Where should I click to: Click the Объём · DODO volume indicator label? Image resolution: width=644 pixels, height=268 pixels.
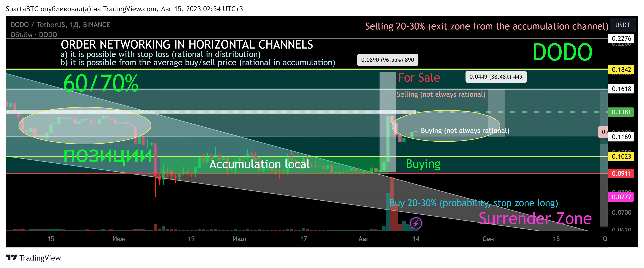click(34, 35)
